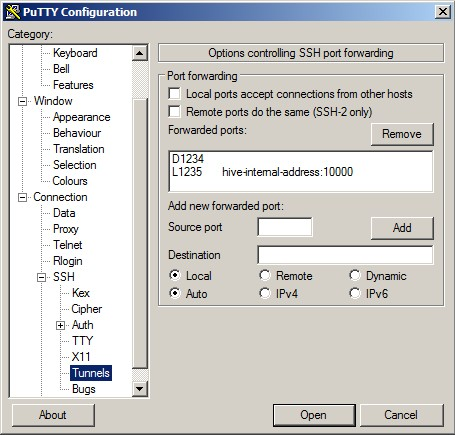Open the Proxy category

click(x=66, y=229)
